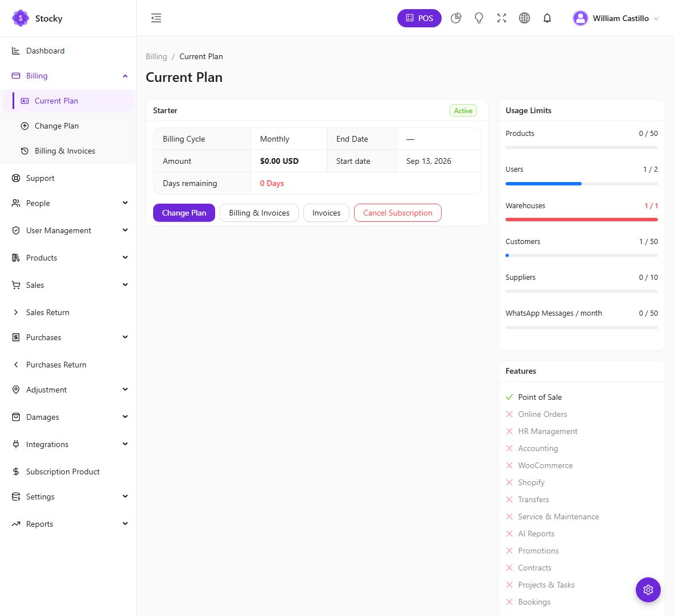The height and width of the screenshot is (616, 683).
Task: Open the floating settings gear button
Action: pos(648,590)
